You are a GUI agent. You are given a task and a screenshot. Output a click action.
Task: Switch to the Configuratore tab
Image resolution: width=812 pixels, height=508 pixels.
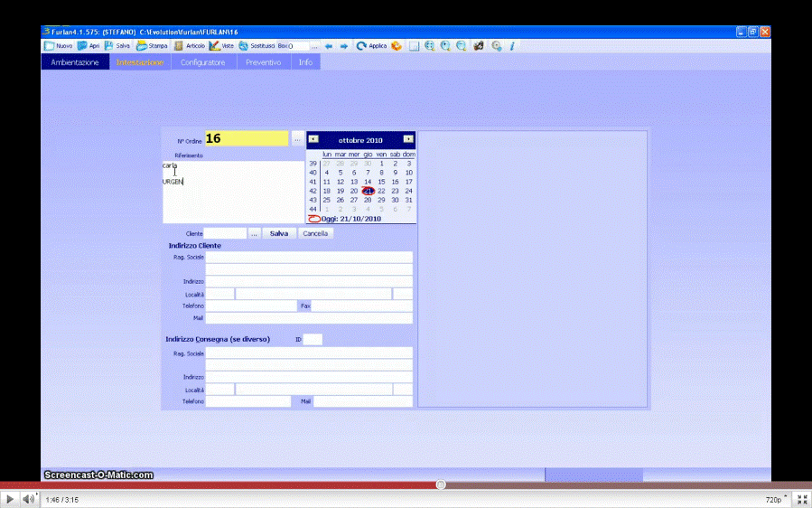202,62
